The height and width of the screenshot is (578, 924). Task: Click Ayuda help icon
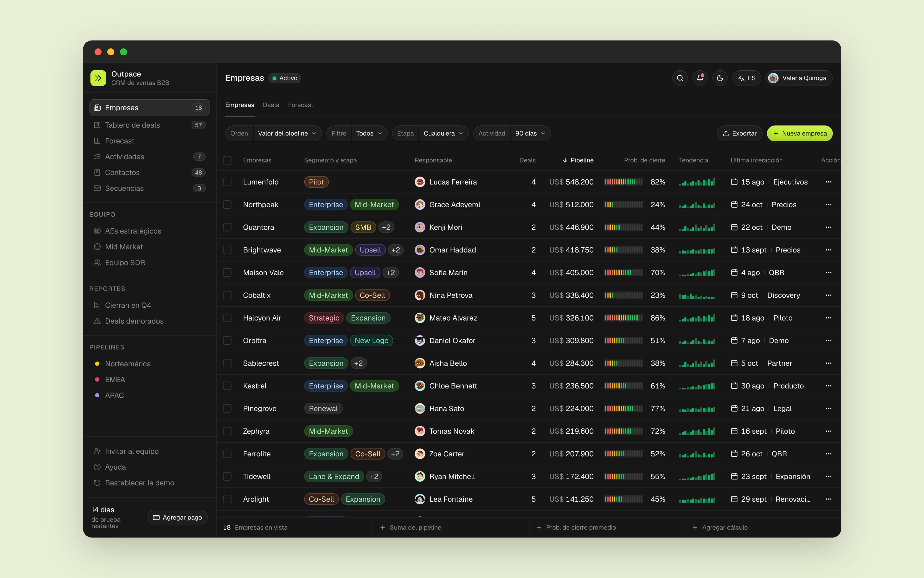tap(97, 467)
